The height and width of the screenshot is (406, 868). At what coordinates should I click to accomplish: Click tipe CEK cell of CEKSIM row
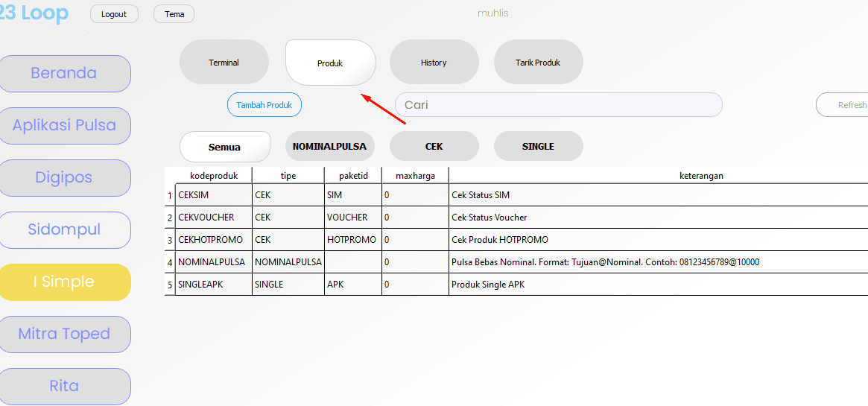(288, 195)
